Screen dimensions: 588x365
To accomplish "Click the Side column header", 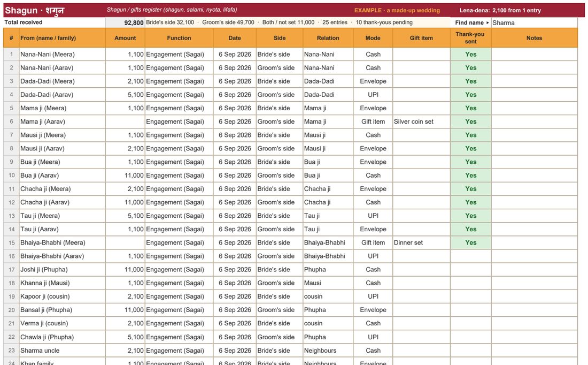I will point(280,38).
